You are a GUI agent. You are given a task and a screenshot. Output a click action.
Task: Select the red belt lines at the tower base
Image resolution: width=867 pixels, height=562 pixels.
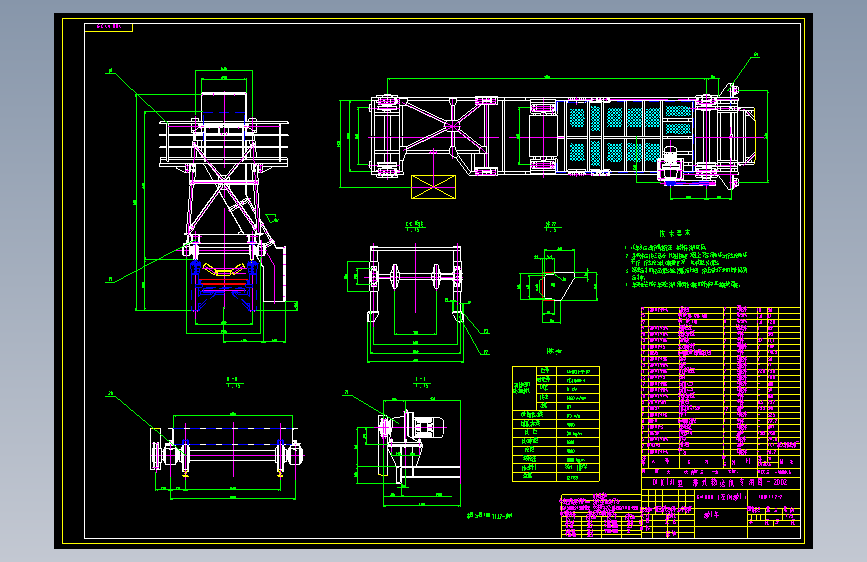click(x=222, y=283)
